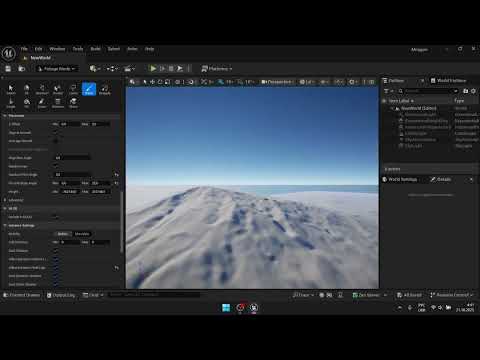Toggle Affect Distance Field Lighting checkbox
The width and height of the screenshot is (480, 360).
tap(56, 268)
